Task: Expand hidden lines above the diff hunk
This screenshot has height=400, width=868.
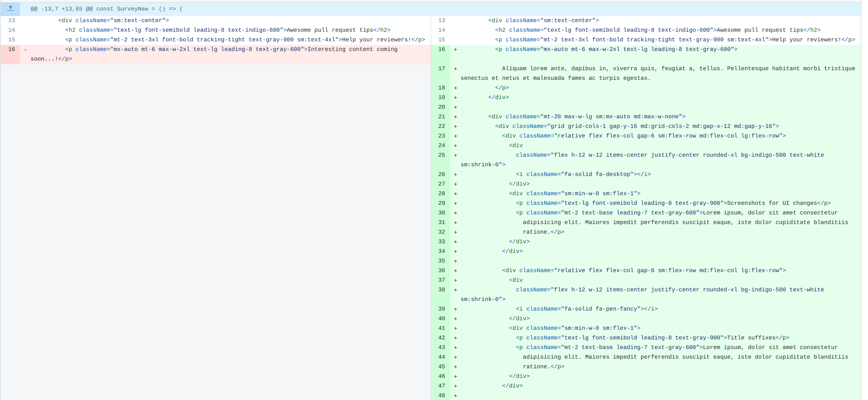Action: (x=11, y=9)
